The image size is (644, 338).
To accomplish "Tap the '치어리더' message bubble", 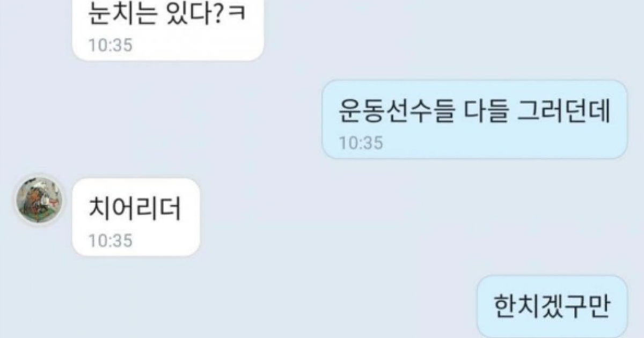I will (x=136, y=217).
